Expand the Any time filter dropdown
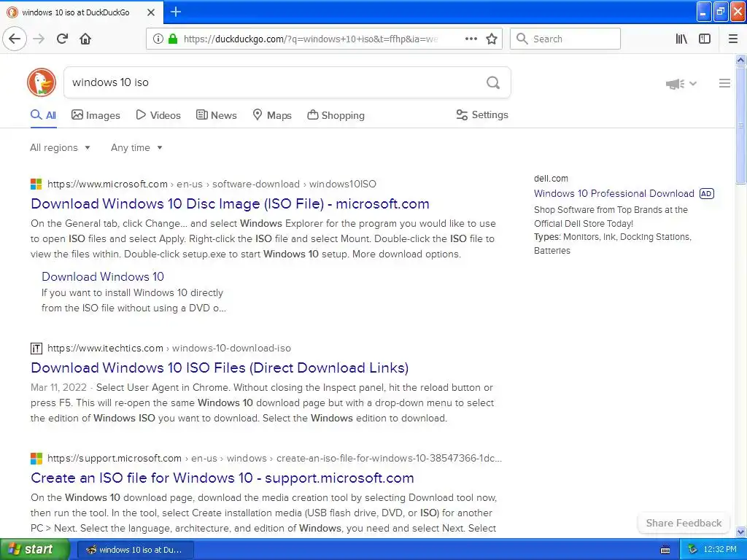747x560 pixels. click(x=136, y=147)
